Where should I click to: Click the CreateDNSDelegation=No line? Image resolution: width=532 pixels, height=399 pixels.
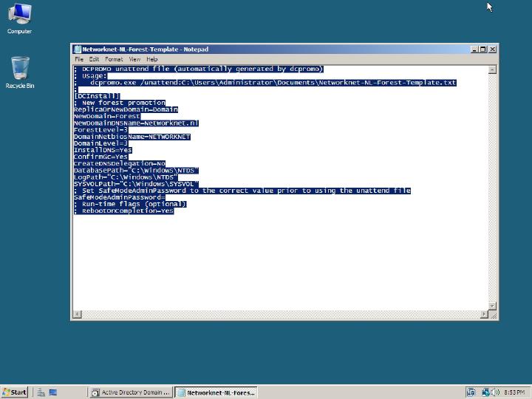pyautogui.click(x=120, y=163)
